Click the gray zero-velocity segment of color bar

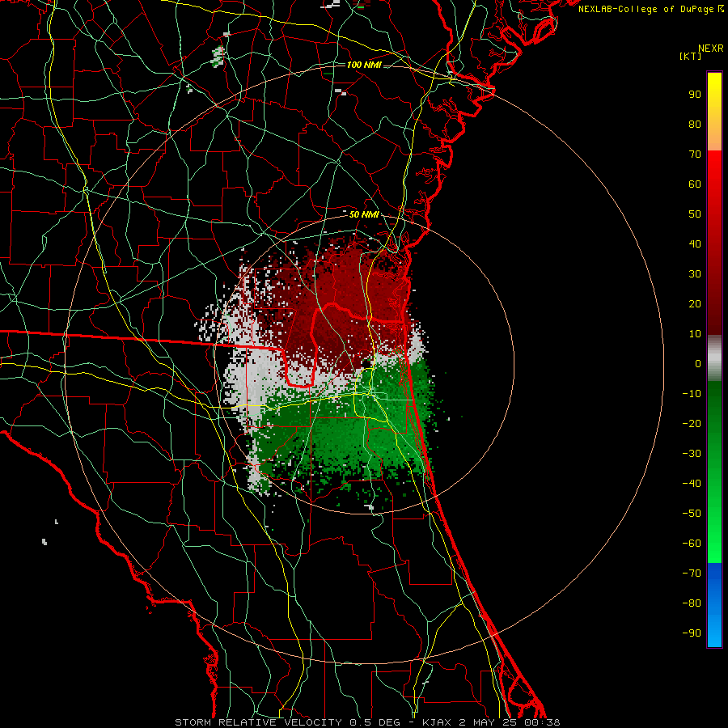[714, 358]
